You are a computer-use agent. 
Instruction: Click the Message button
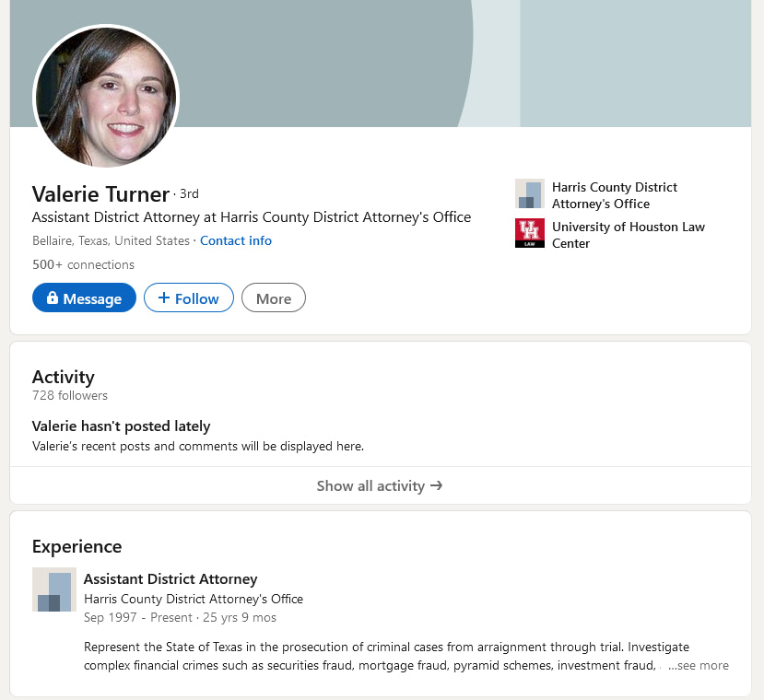pos(84,297)
